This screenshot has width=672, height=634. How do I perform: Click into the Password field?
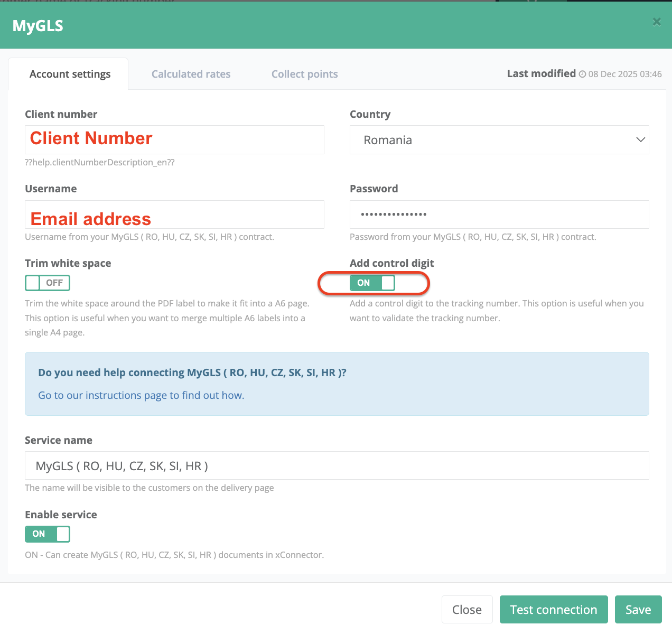click(499, 215)
